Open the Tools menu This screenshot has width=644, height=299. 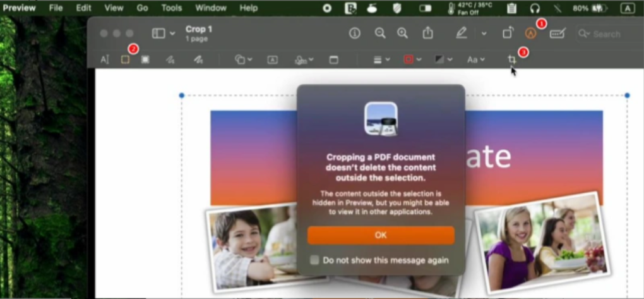click(172, 8)
